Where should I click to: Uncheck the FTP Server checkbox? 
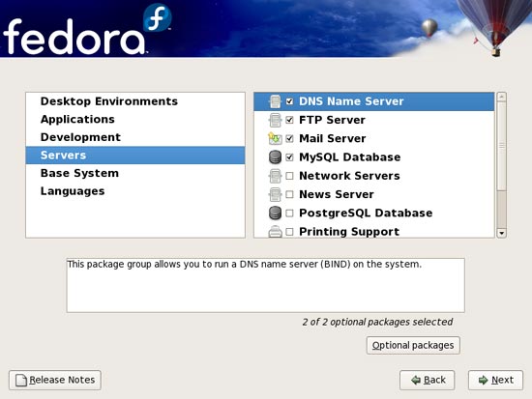[289, 120]
